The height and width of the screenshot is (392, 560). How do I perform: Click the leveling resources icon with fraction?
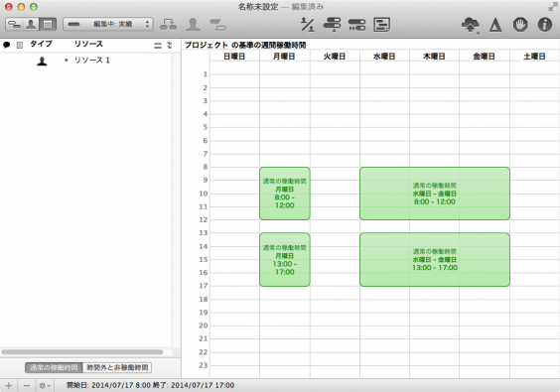coord(307,24)
